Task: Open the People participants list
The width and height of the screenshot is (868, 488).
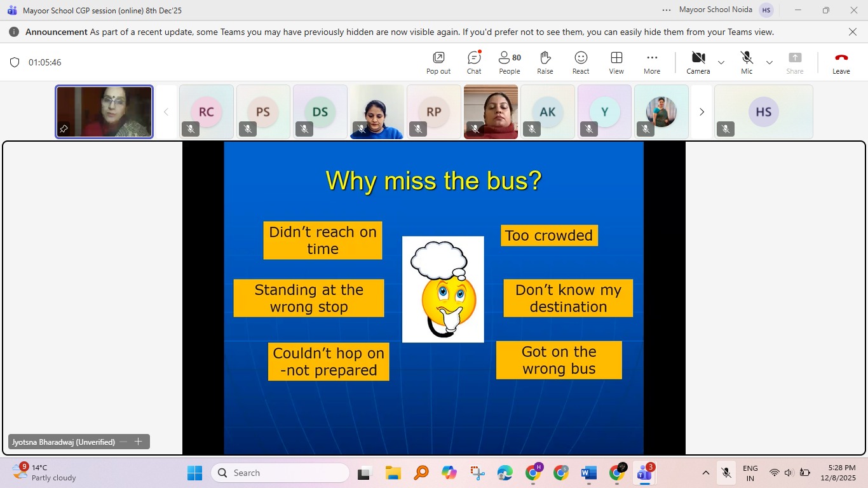Action: [509, 62]
